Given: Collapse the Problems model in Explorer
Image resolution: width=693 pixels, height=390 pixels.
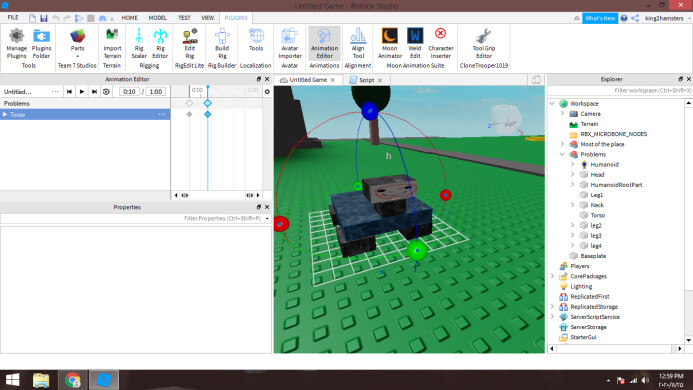Looking at the screenshot, I should click(563, 154).
